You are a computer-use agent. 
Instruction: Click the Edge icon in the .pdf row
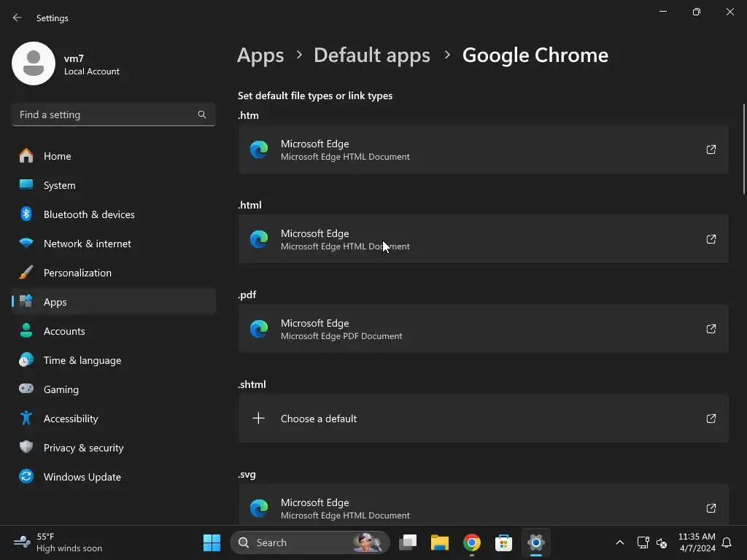(x=259, y=329)
